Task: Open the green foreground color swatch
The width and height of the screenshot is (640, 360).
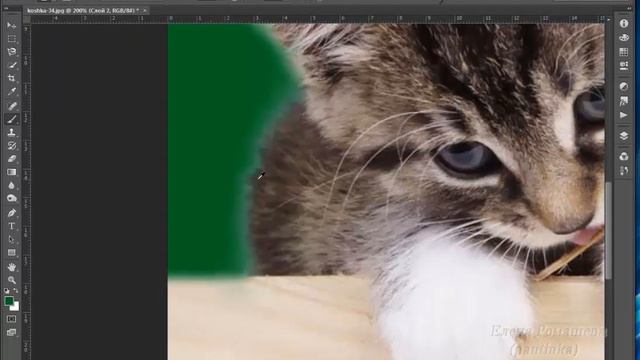Action: (x=9, y=301)
